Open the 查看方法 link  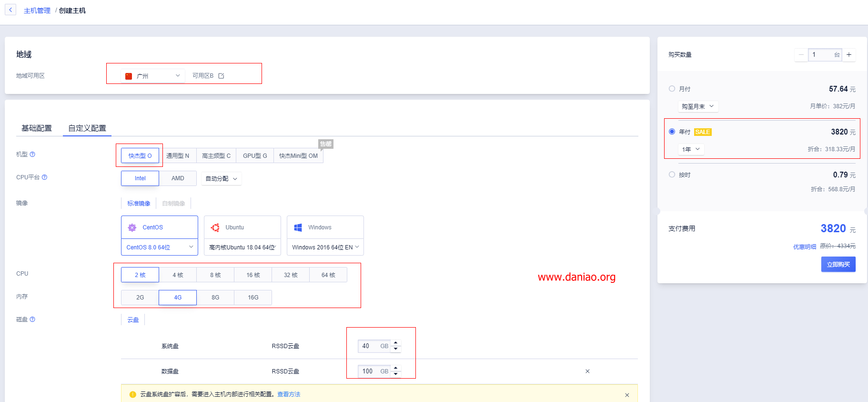289,394
